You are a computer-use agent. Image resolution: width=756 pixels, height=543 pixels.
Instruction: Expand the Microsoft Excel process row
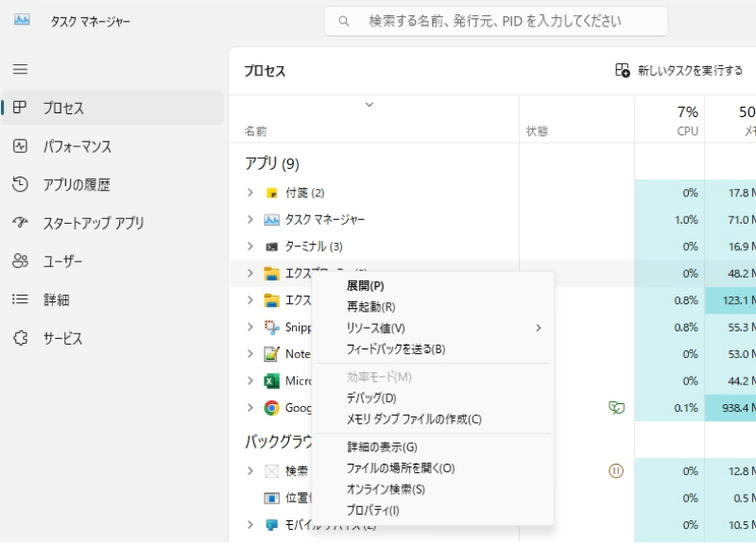(249, 381)
